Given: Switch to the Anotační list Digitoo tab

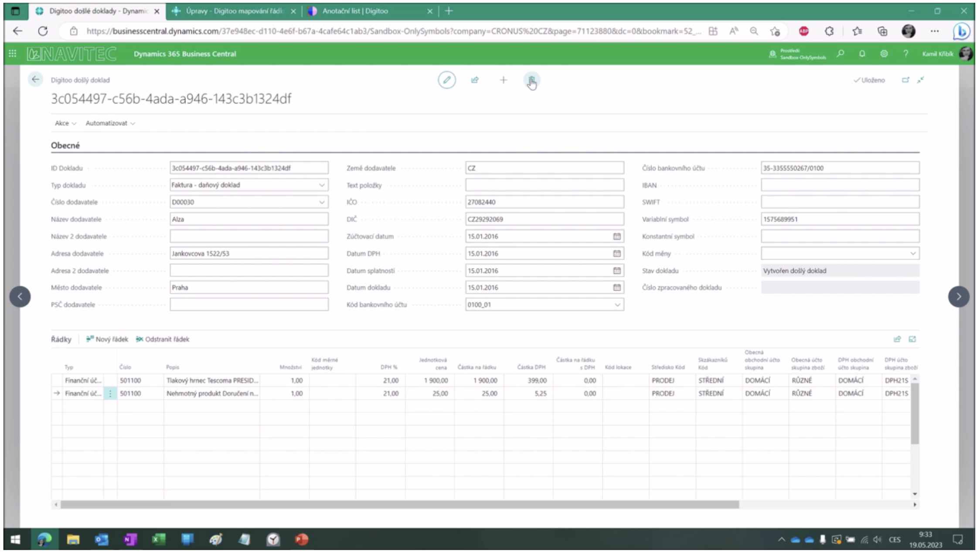Looking at the screenshot, I should click(x=371, y=11).
